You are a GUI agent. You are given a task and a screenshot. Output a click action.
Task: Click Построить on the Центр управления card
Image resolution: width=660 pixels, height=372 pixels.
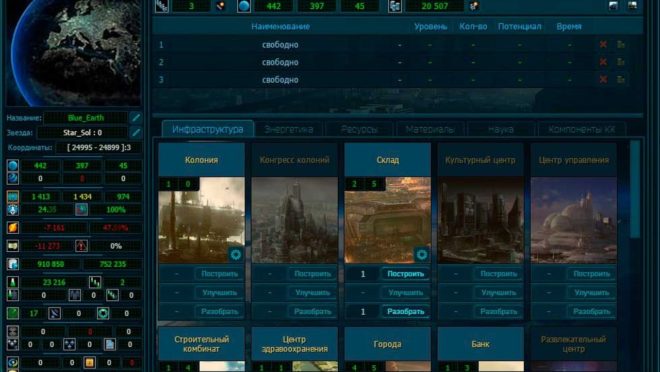pyautogui.click(x=592, y=274)
